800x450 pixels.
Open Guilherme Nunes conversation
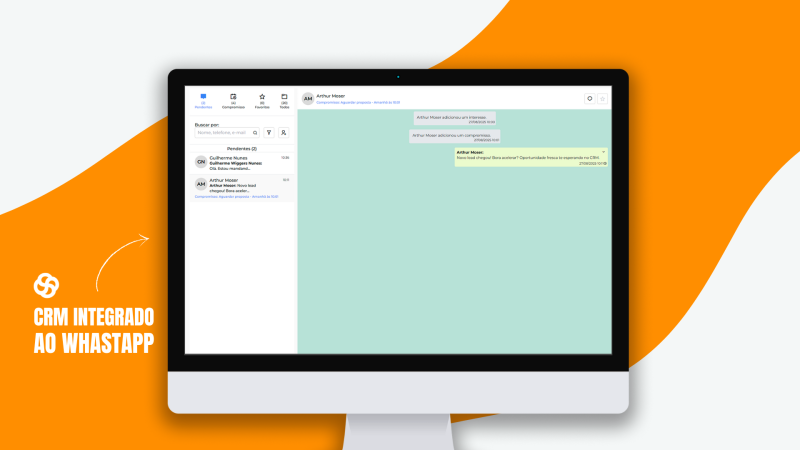click(x=240, y=162)
